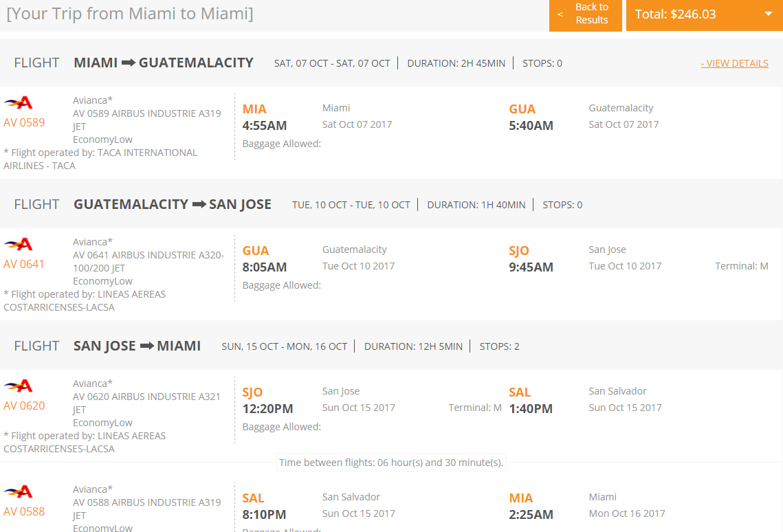
Task: Click the SAL arrival time 1:40PM
Action: click(x=531, y=409)
